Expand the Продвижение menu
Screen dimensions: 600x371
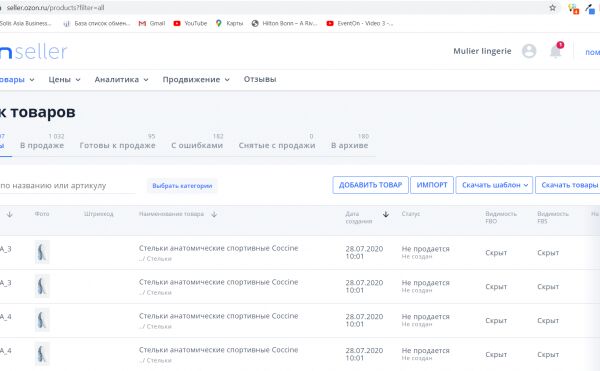coord(196,80)
